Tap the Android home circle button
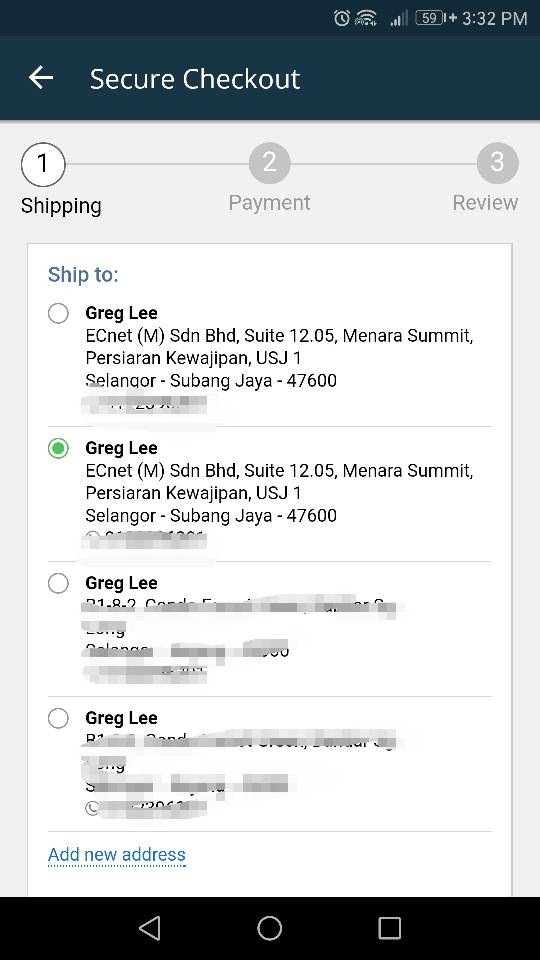540x960 pixels. pyautogui.click(x=269, y=928)
